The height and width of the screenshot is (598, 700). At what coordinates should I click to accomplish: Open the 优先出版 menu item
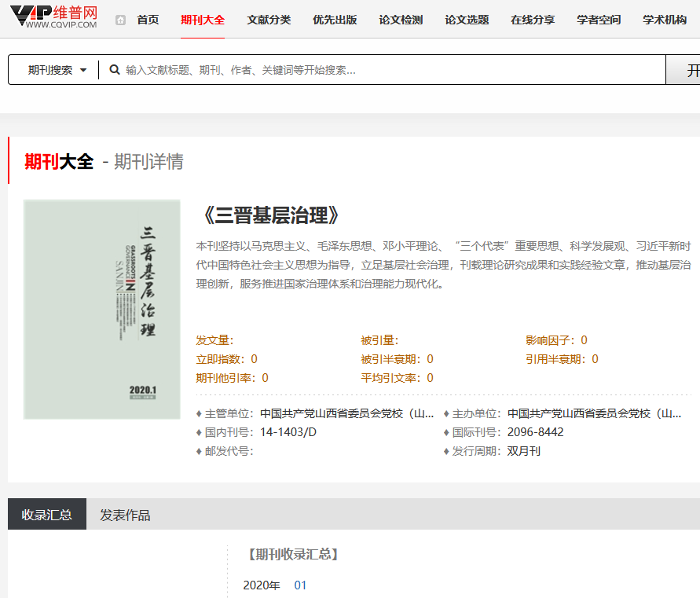pos(335,20)
